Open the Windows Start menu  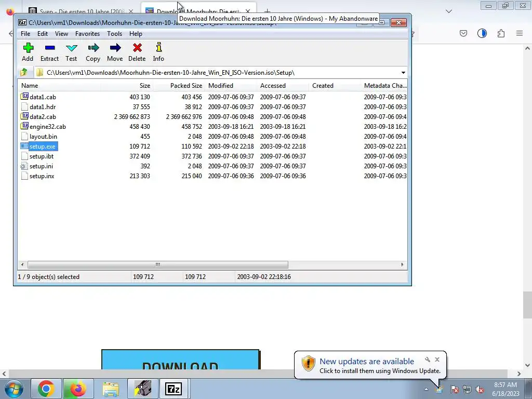point(14,389)
